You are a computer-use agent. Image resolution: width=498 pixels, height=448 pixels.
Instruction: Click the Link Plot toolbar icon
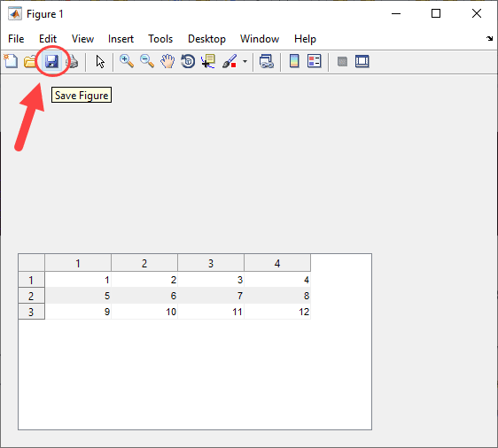(266, 61)
